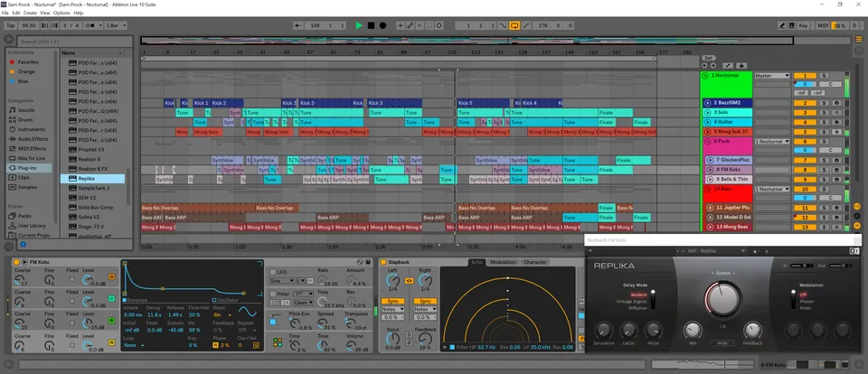Start playback with the green Play button

[359, 25]
